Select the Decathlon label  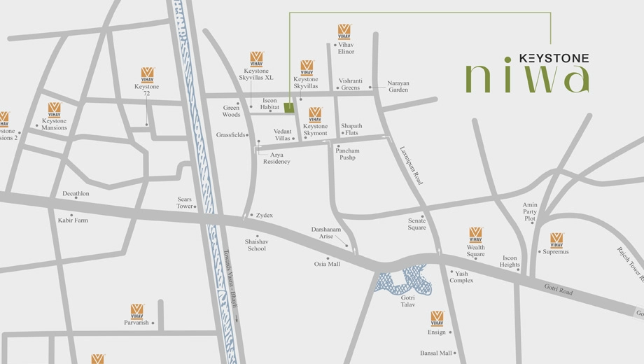(76, 193)
